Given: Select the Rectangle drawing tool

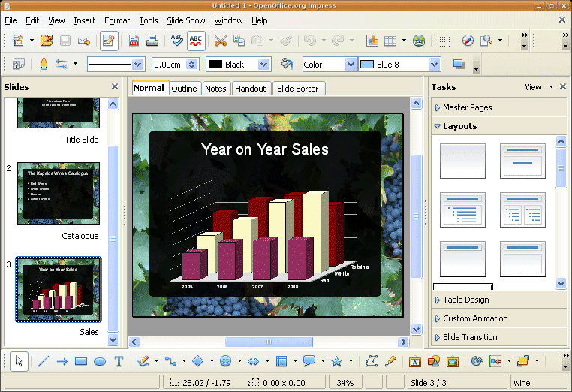Looking at the screenshot, I should click(x=81, y=361).
